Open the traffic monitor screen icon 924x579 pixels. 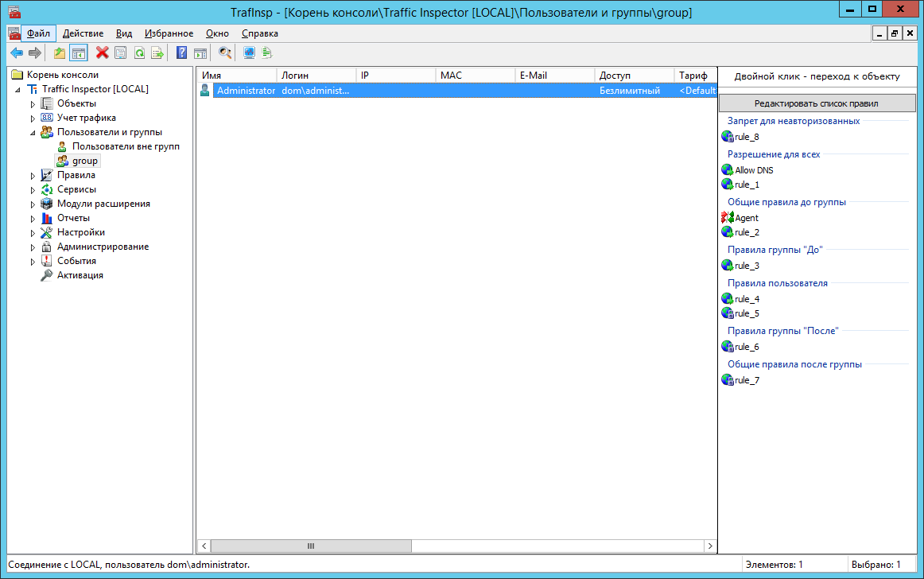click(249, 53)
